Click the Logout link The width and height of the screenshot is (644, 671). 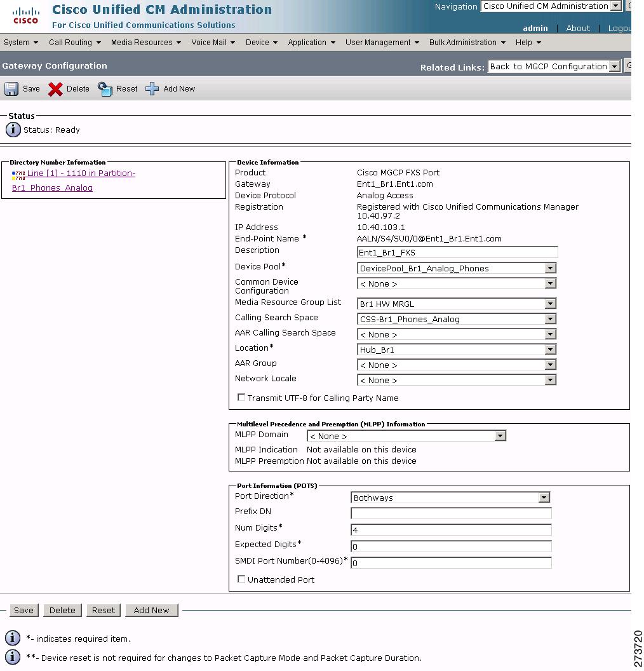pyautogui.click(x=620, y=28)
